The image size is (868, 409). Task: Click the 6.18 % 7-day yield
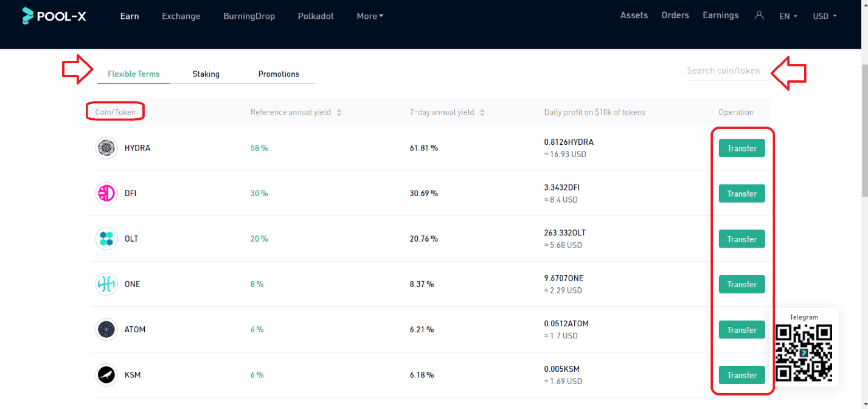tap(422, 375)
